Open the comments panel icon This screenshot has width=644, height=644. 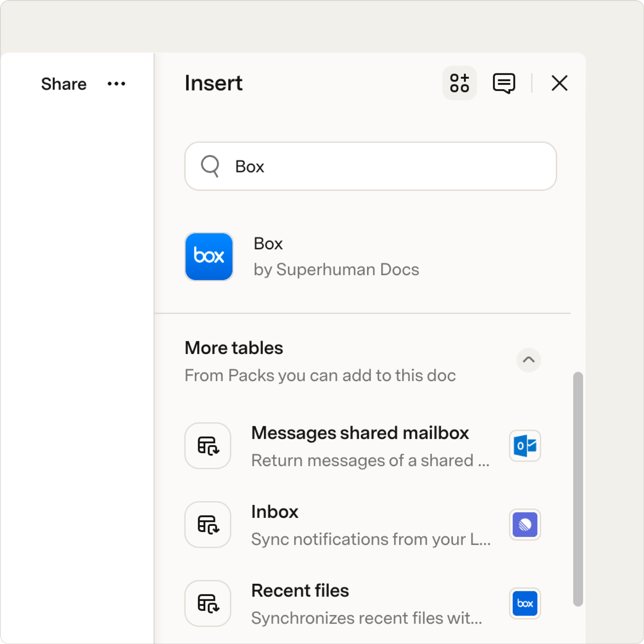point(504,83)
